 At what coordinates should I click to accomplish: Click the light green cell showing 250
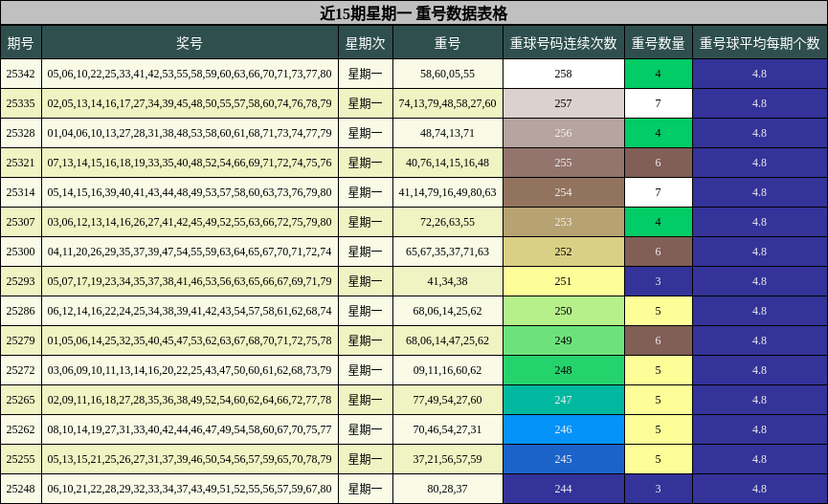(564, 311)
